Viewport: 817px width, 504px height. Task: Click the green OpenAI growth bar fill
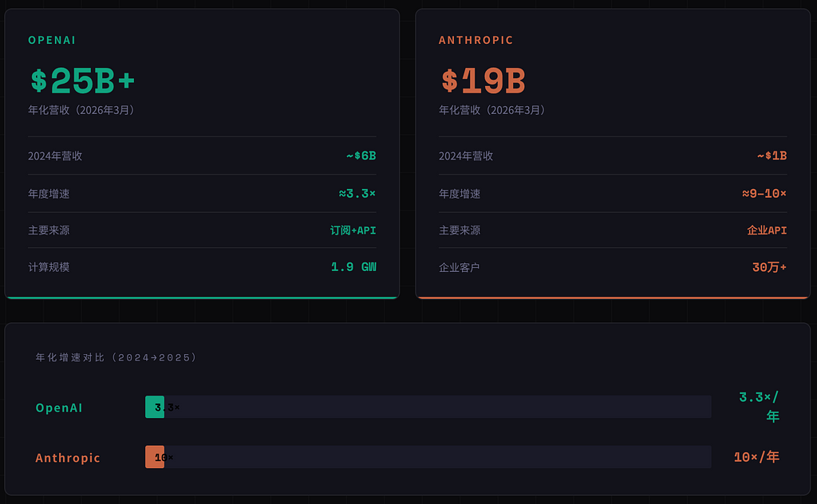(x=154, y=407)
